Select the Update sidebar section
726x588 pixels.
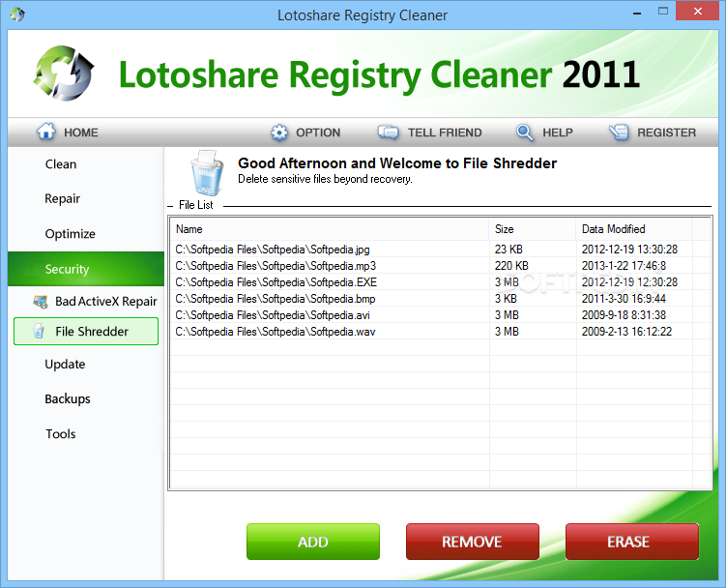point(65,365)
